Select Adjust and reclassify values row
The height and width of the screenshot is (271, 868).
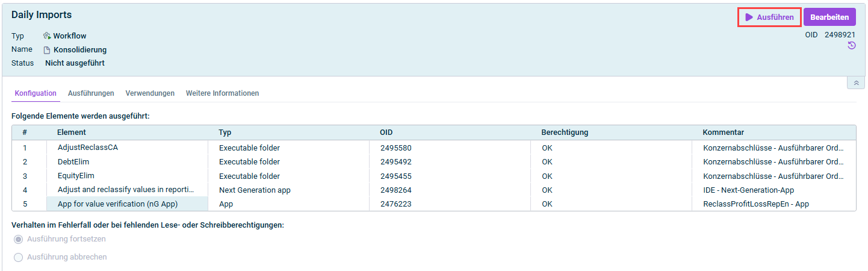pos(125,190)
